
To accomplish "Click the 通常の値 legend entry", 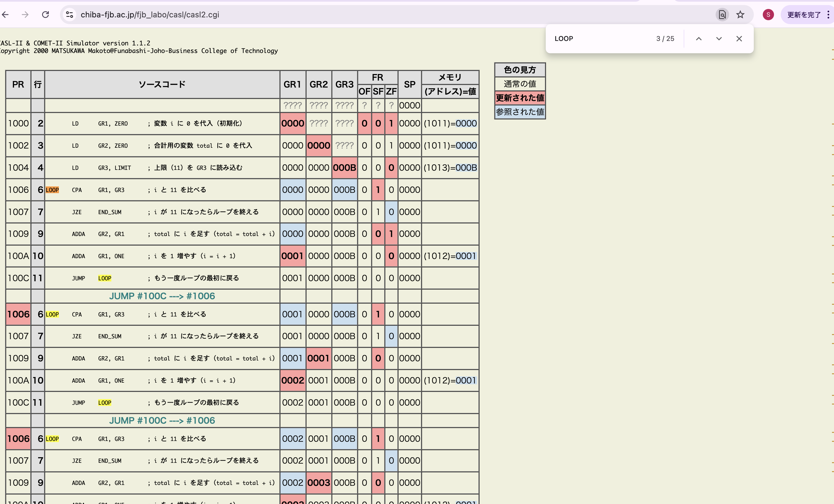I will coord(520,84).
